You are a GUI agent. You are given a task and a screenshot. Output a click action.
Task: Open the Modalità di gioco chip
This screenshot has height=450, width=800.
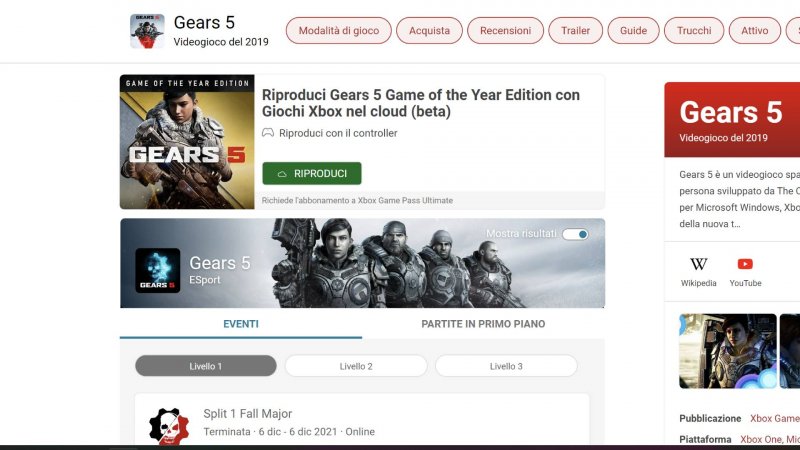339,31
